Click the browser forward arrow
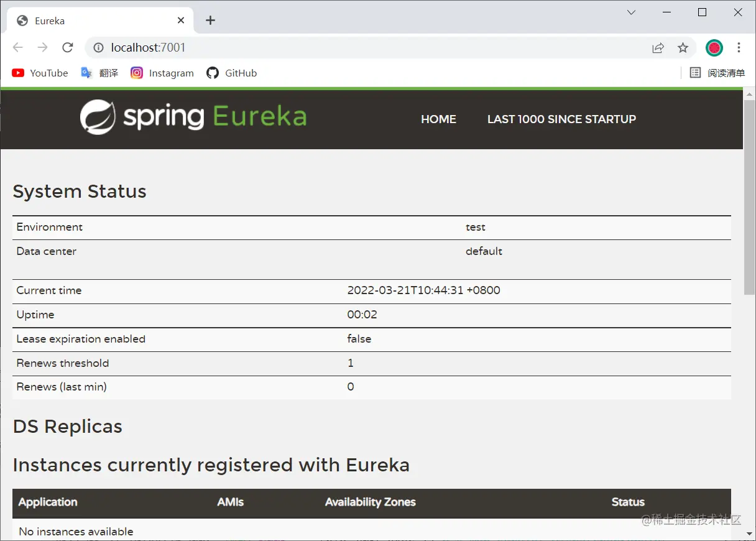This screenshot has width=756, height=541. click(42, 48)
